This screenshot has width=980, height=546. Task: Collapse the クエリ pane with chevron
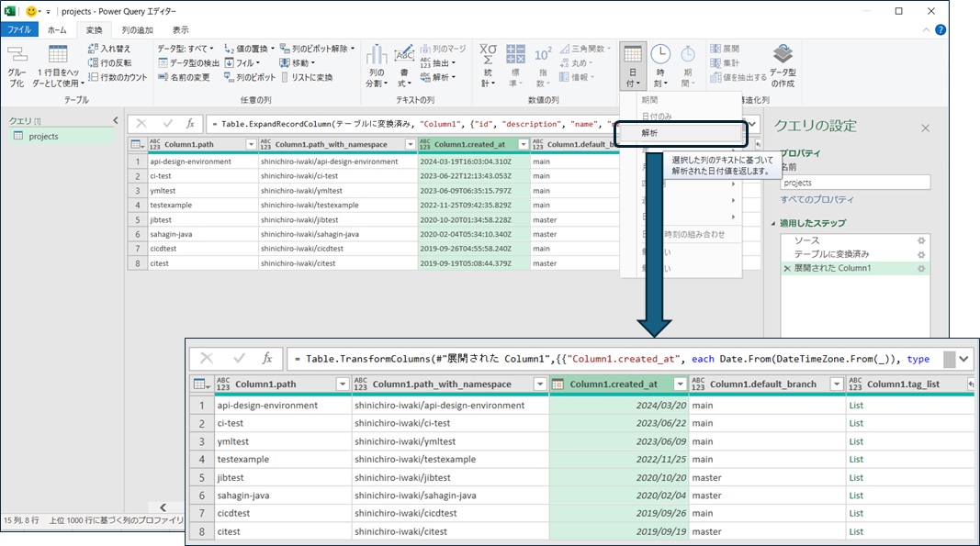[x=116, y=120]
